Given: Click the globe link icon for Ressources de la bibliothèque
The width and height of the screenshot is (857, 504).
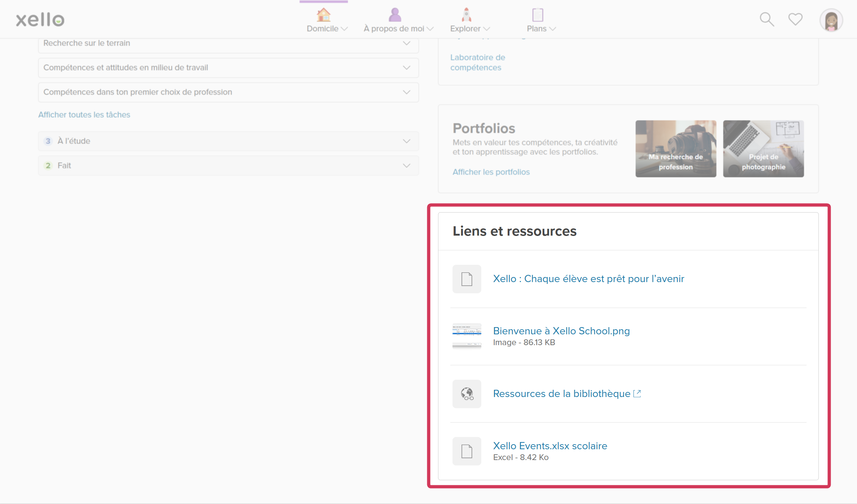Looking at the screenshot, I should pos(467,394).
